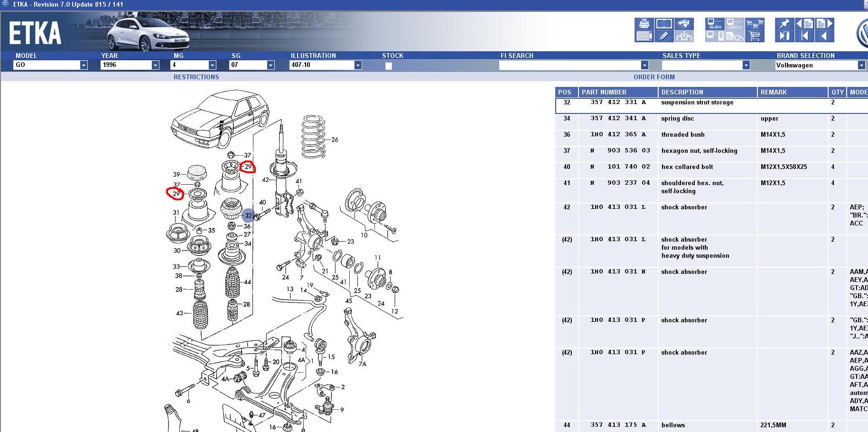Click the pushpin icon

click(784, 24)
